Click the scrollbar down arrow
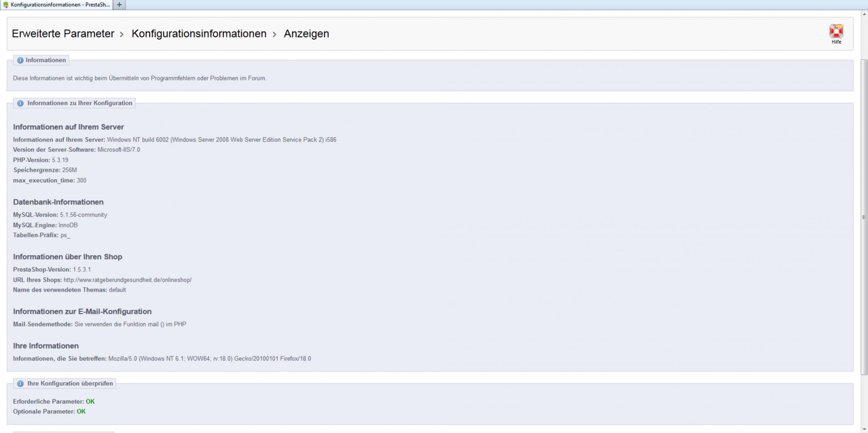This screenshot has width=868, height=433. (x=864, y=429)
